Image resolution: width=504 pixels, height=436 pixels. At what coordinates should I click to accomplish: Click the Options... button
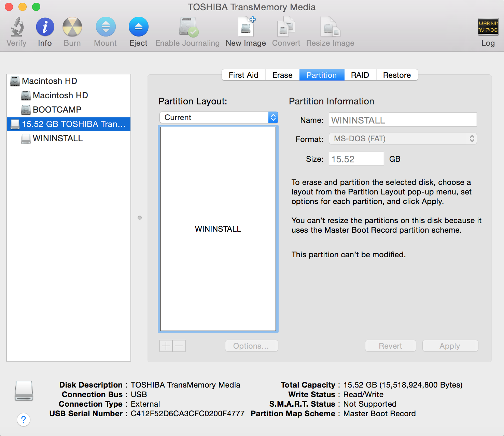(252, 346)
